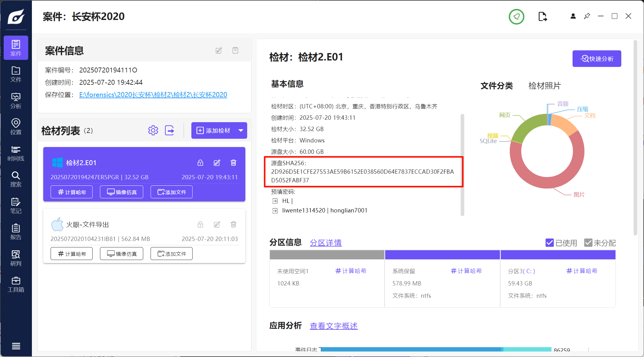Open the 时间线 timeline sidebar icon
The image size is (644, 357).
[16, 153]
